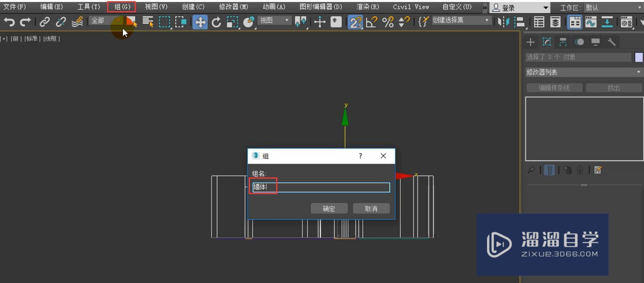Click the Undo arrow icon
This screenshot has height=283, width=644.
click(9, 22)
